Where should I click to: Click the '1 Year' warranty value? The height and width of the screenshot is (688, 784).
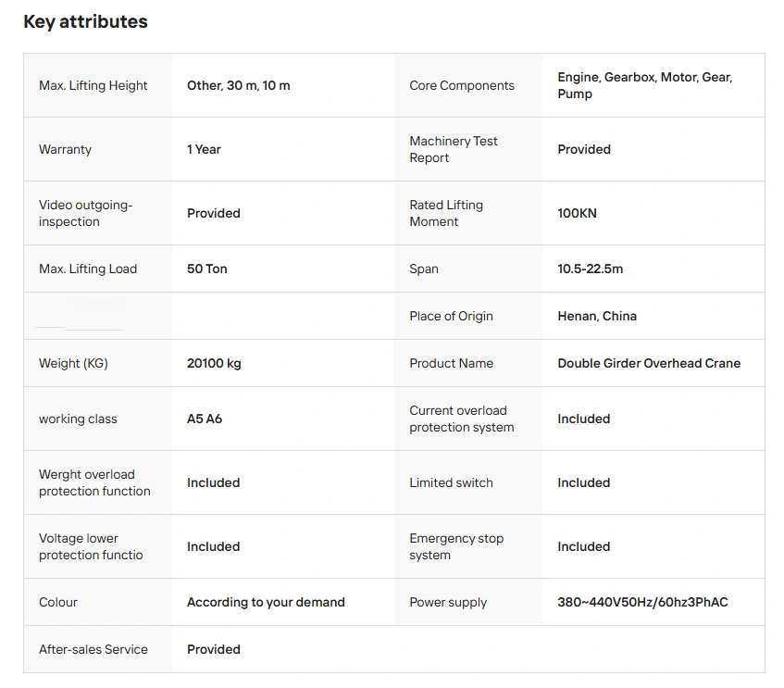coord(204,149)
